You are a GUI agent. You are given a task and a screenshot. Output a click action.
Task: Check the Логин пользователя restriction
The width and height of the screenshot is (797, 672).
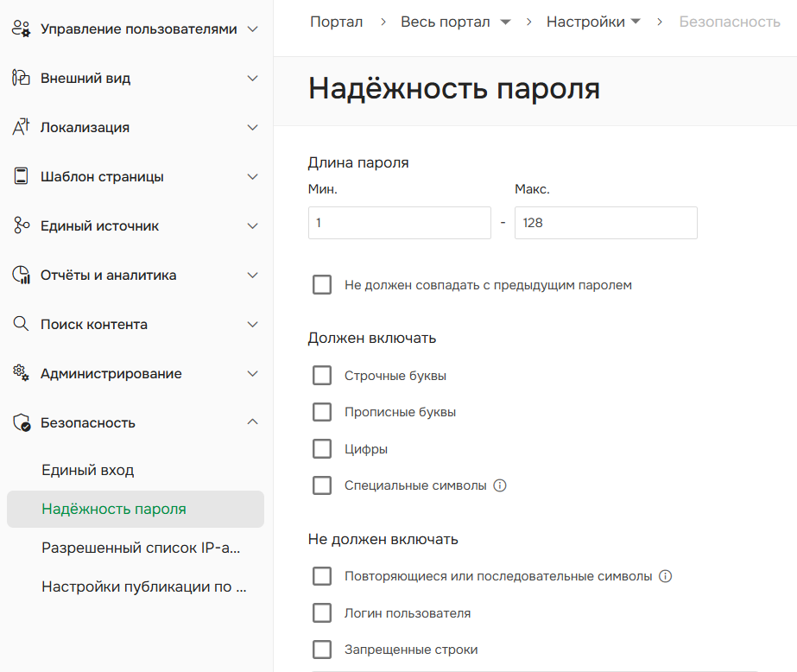(x=322, y=612)
